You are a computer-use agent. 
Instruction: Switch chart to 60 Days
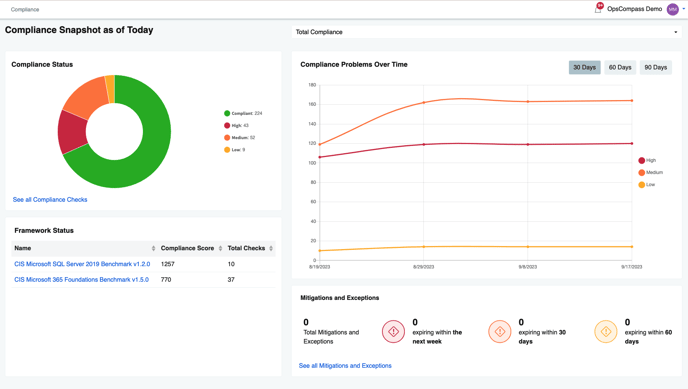point(620,68)
